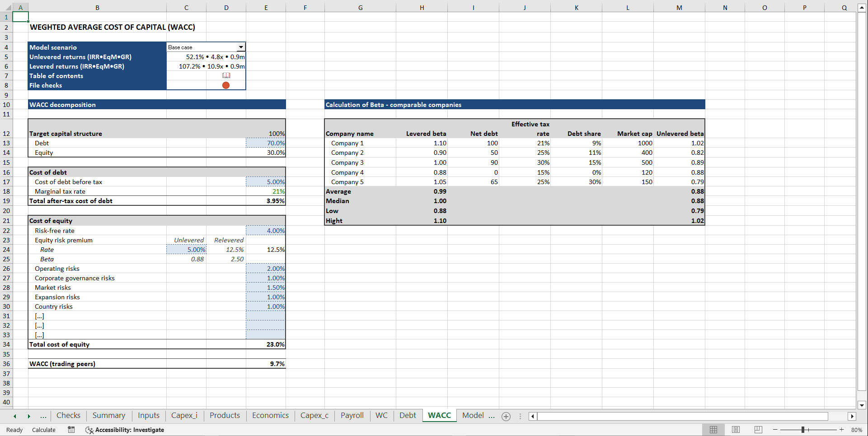Open the Table of contents book icon
Image resolution: width=868 pixels, height=436 pixels.
226,75
